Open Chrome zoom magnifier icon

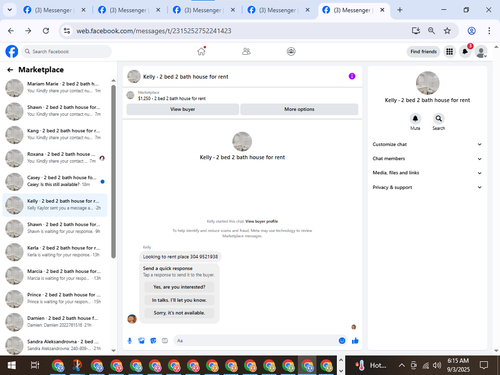(x=431, y=31)
